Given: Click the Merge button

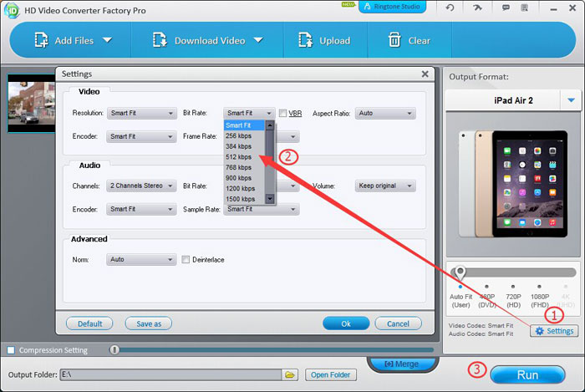Looking at the screenshot, I should tap(402, 364).
